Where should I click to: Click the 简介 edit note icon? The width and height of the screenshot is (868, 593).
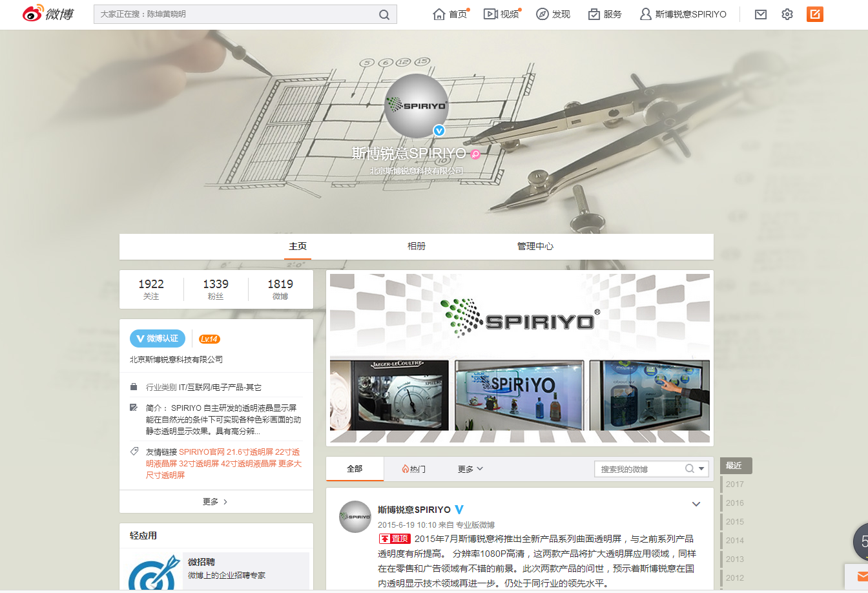(134, 408)
